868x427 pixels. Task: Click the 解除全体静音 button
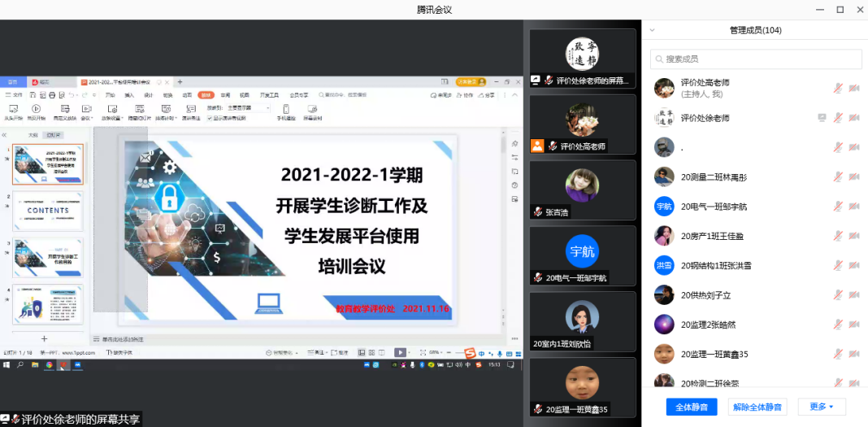757,407
